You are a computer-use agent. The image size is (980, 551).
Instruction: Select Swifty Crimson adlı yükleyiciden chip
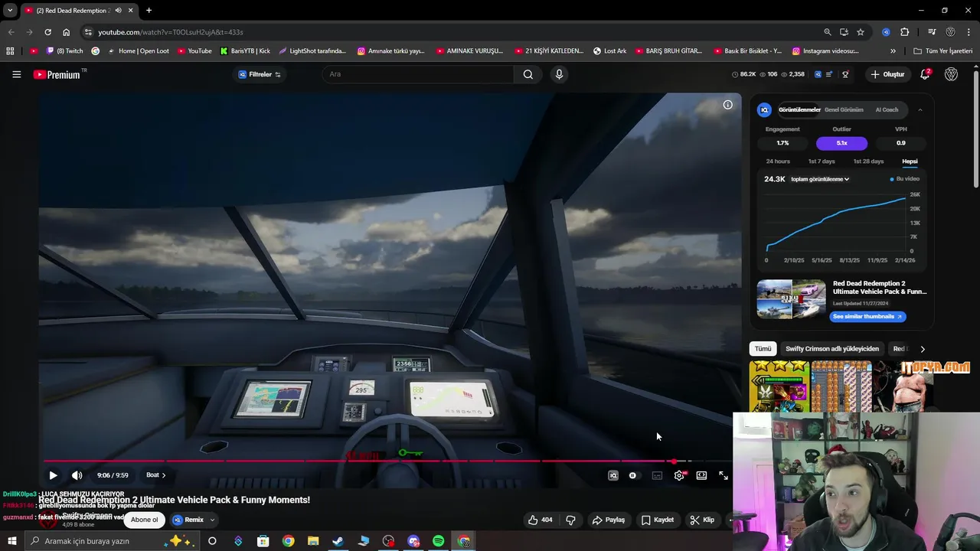pyautogui.click(x=832, y=349)
